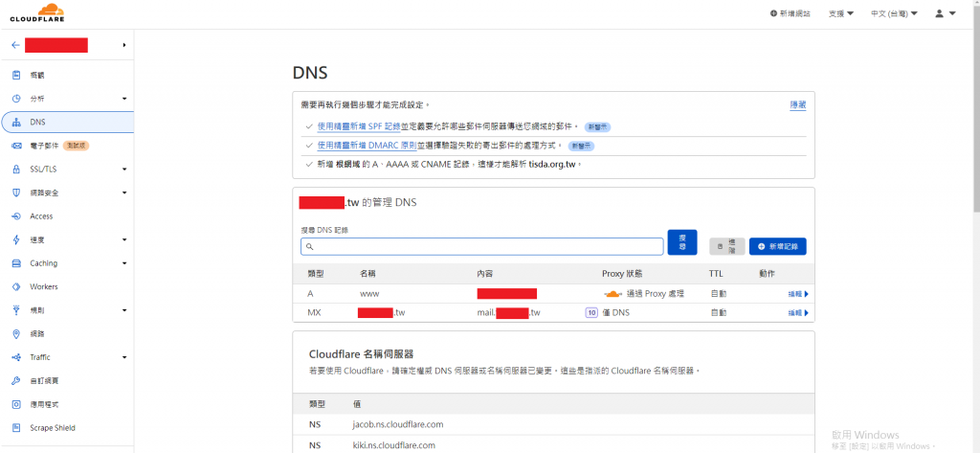Viewport: 980px width, 453px height.
Task: Click the Caching drive icon
Action: 17,263
